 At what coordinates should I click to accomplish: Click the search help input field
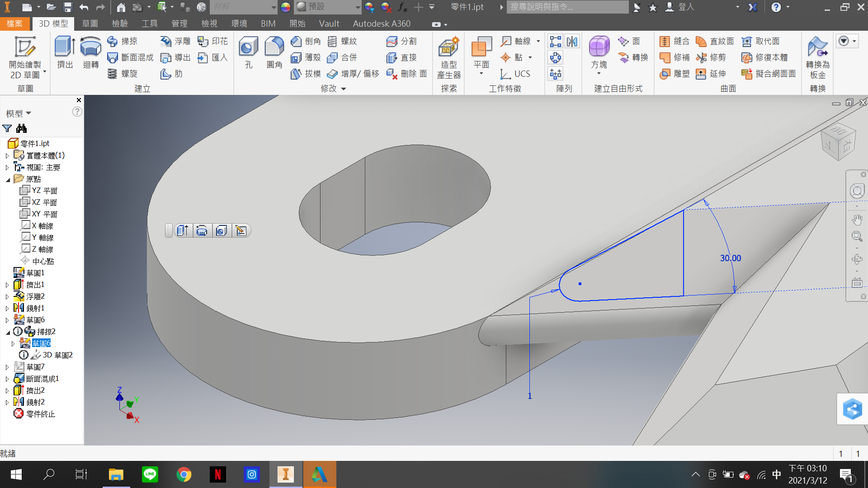point(567,7)
